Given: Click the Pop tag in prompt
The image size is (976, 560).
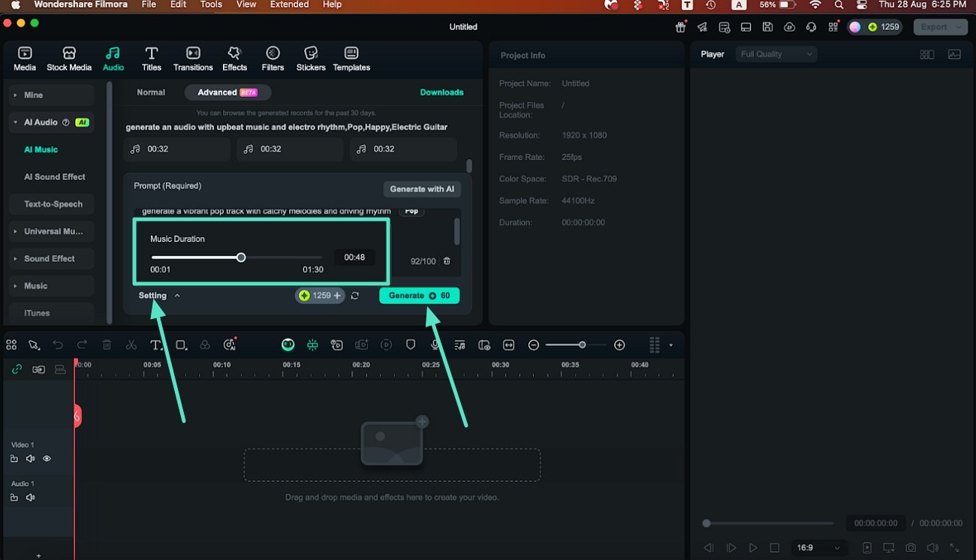Looking at the screenshot, I should click(411, 211).
